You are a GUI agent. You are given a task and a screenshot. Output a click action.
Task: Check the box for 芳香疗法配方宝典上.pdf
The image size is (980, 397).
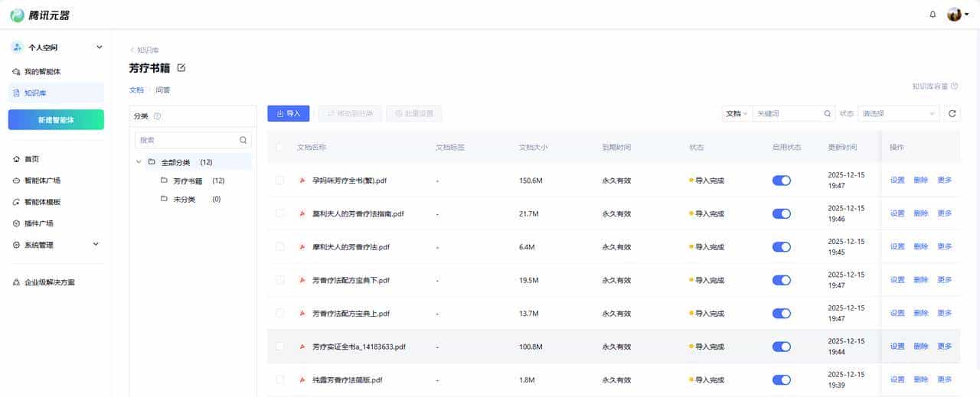[x=279, y=314]
